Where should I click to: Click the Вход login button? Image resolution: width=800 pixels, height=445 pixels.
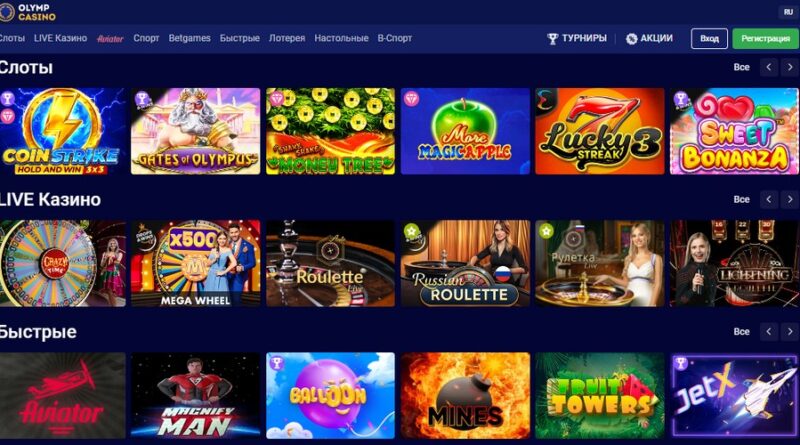coord(709,39)
